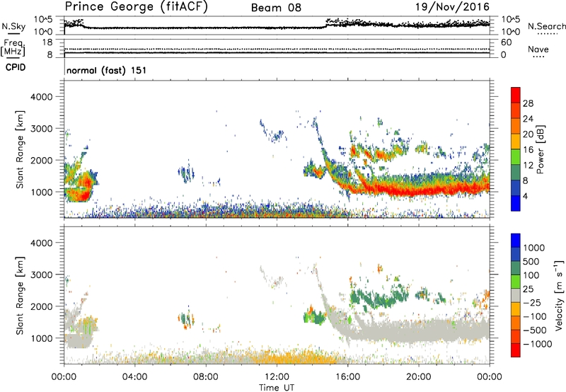
Task: Click the "N.Search" legend label
Action: [547, 26]
